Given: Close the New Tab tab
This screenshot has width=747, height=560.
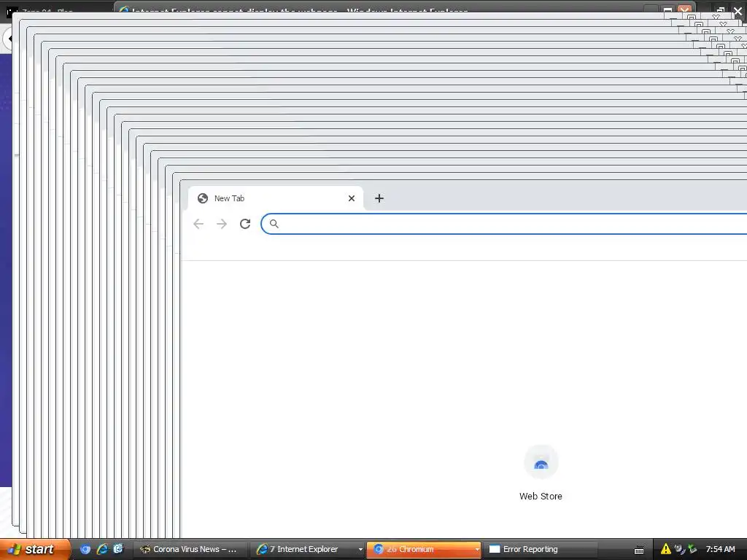Looking at the screenshot, I should point(352,198).
